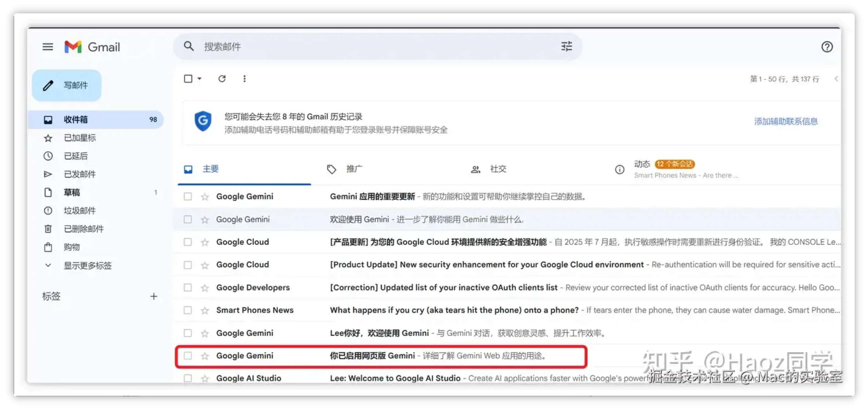The width and height of the screenshot is (868, 410).
Task: Select 欢迎使用 Gemini email checkbox
Action: [x=188, y=219]
